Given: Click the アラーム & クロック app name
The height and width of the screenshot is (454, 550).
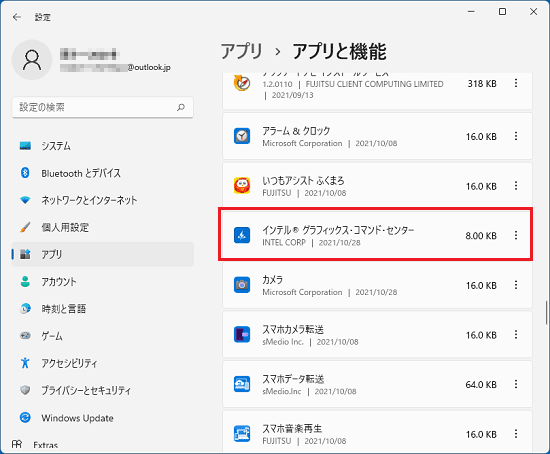Looking at the screenshot, I should 296,131.
